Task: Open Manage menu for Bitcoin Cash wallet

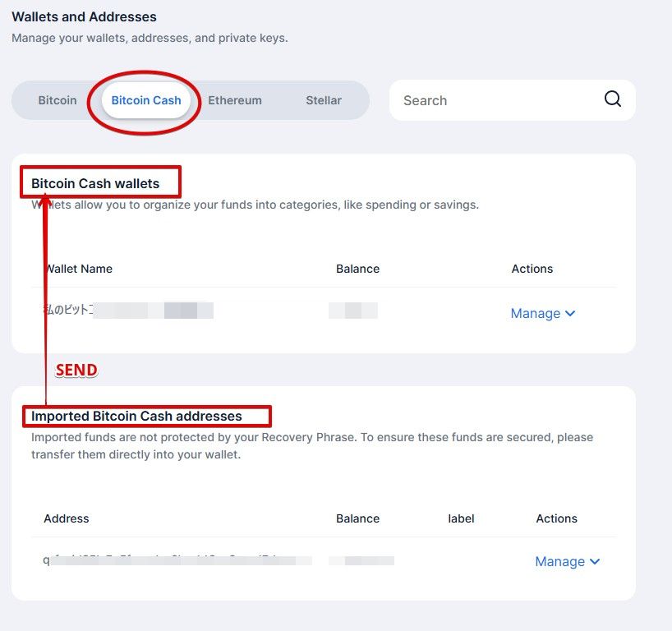Action: tap(542, 313)
